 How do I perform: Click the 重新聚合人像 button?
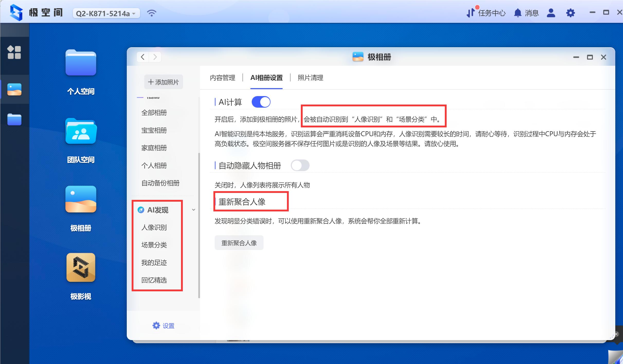tap(239, 242)
